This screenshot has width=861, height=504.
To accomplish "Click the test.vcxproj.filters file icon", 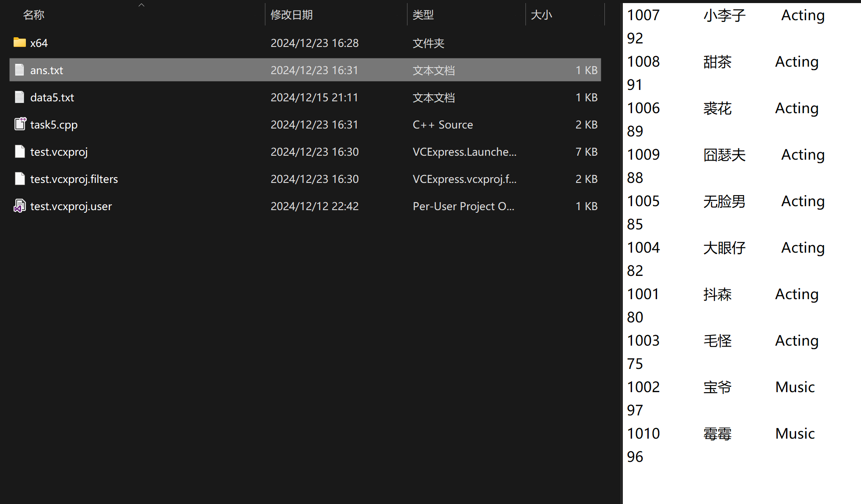I will 19,179.
